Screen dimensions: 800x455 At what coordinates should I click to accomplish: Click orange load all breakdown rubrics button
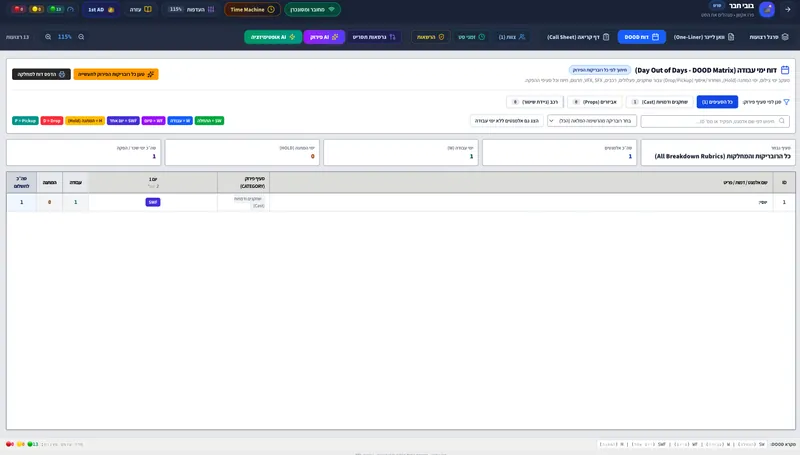(x=116, y=74)
